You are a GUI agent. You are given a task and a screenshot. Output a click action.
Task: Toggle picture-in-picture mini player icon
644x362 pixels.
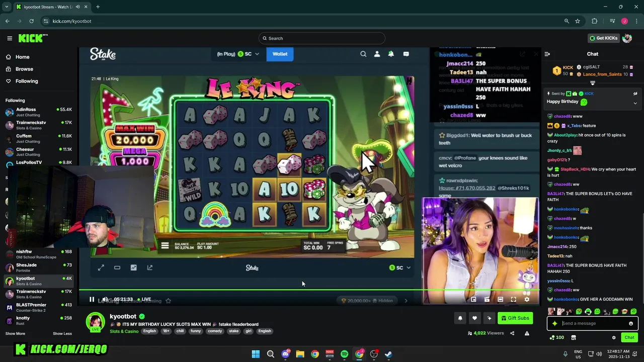click(473, 299)
